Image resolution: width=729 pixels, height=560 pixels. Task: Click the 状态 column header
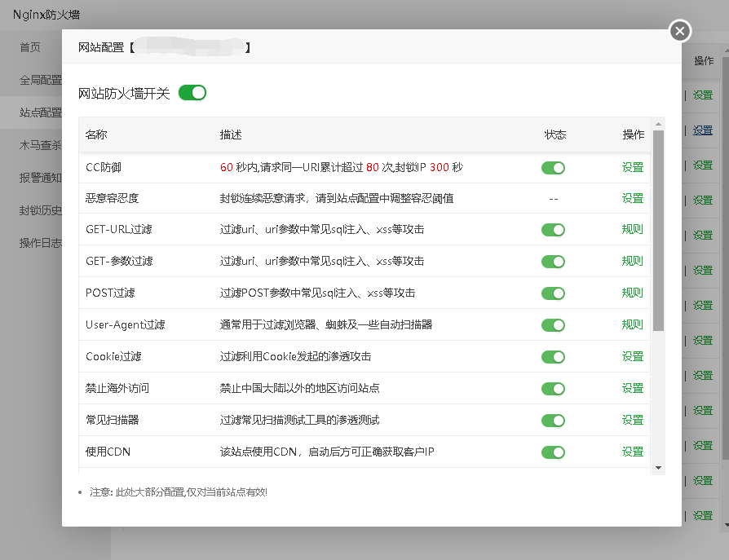click(555, 134)
